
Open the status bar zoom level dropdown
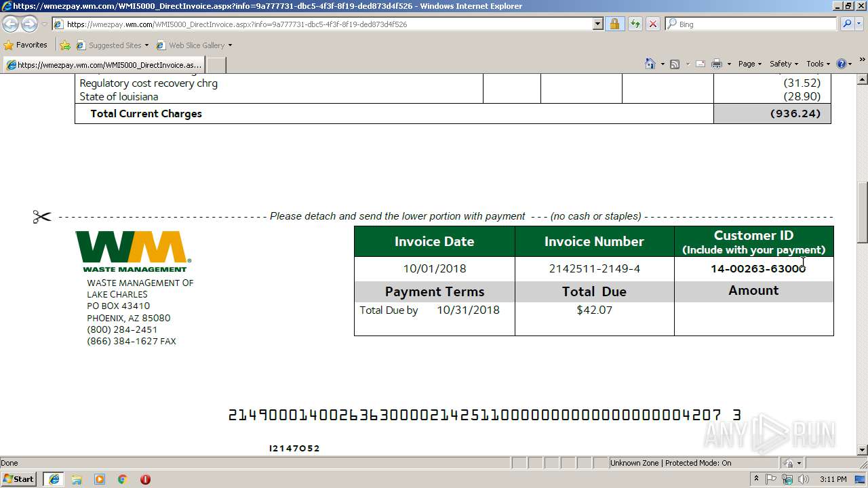(799, 463)
